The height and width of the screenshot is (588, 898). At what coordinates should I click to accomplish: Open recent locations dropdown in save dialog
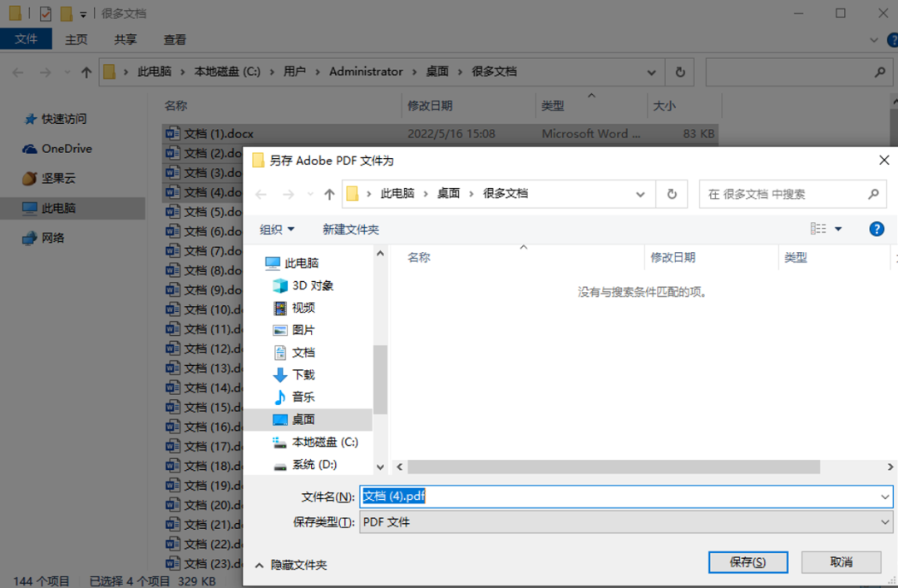[310, 195]
